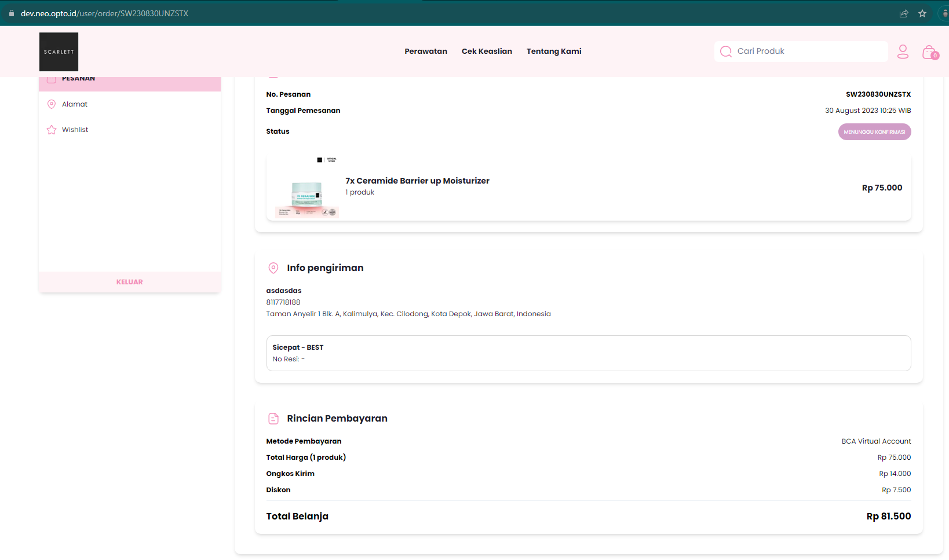The width and height of the screenshot is (949, 560).
Task: Click the Tanggal Pemesanan label
Action: pyautogui.click(x=303, y=111)
